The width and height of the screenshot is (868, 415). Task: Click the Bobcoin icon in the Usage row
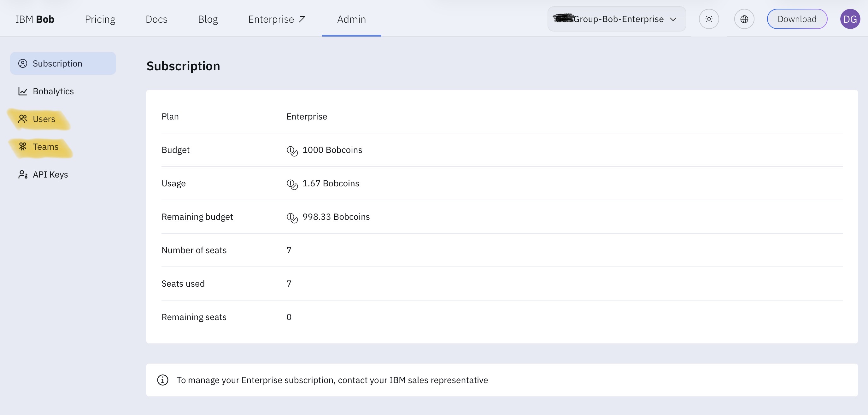pyautogui.click(x=292, y=184)
